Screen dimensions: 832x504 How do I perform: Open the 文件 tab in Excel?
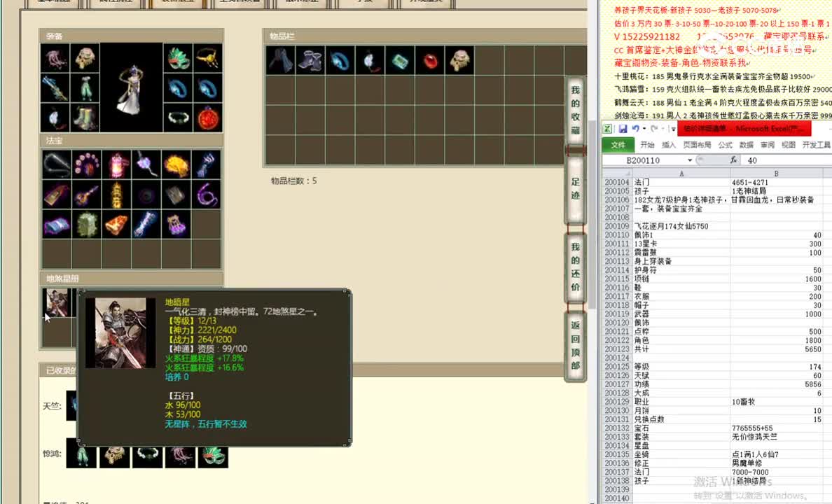(x=618, y=145)
